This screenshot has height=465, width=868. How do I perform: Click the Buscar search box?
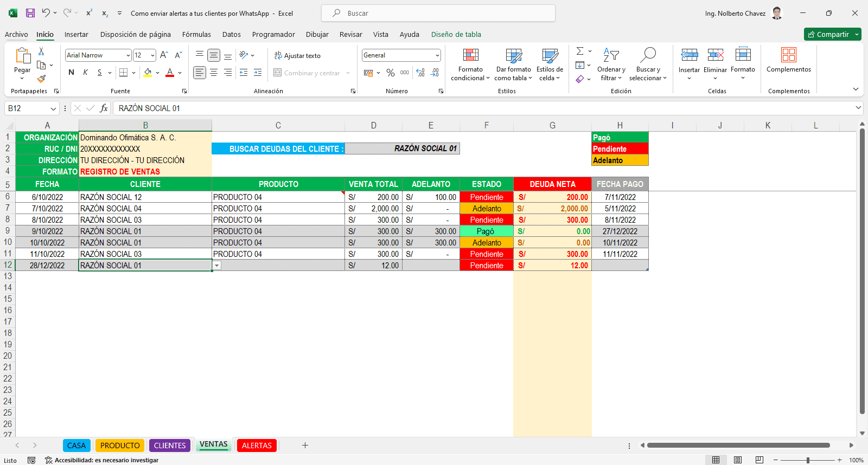(x=438, y=13)
